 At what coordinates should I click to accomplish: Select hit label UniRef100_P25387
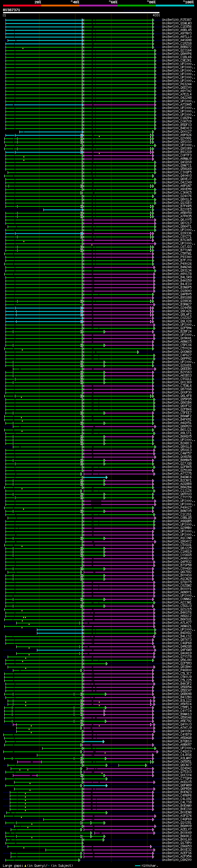177,20
